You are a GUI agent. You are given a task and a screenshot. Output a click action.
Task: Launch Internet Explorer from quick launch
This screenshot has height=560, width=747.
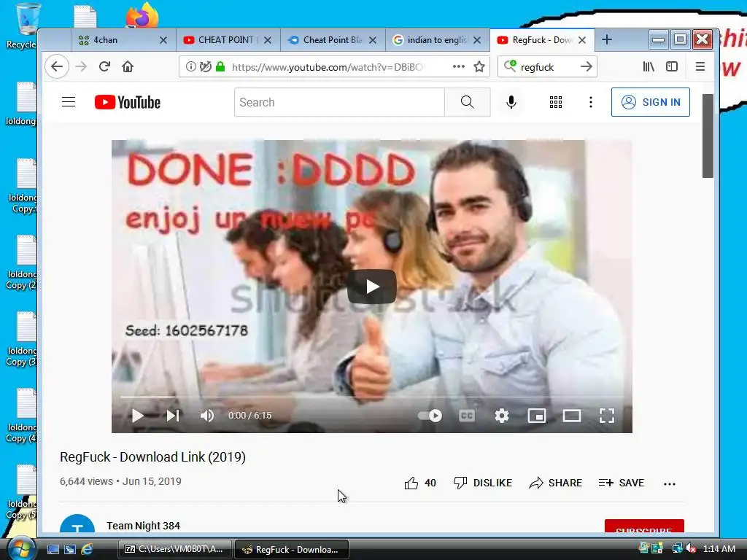click(x=87, y=549)
